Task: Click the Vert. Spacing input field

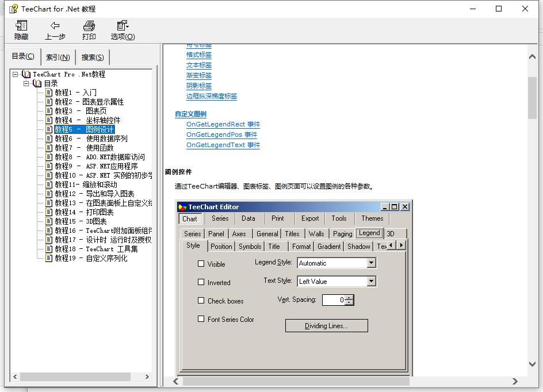Action: [x=334, y=300]
